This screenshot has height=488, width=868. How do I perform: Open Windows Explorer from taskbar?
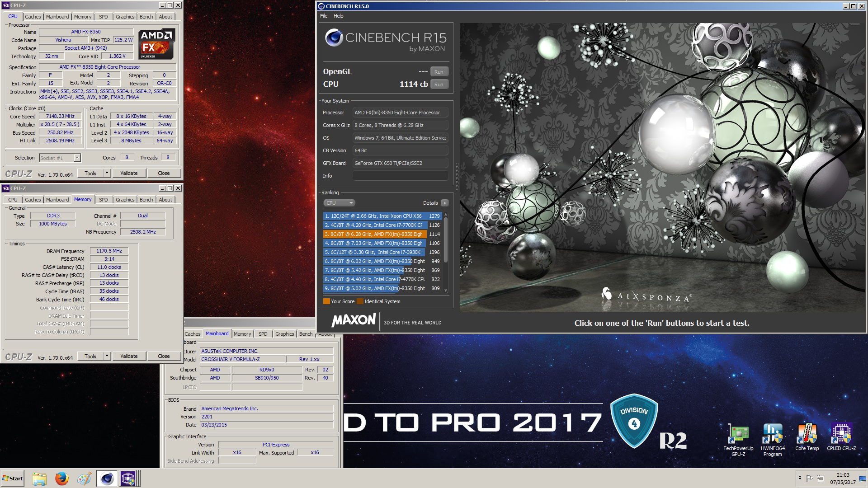[x=39, y=479]
